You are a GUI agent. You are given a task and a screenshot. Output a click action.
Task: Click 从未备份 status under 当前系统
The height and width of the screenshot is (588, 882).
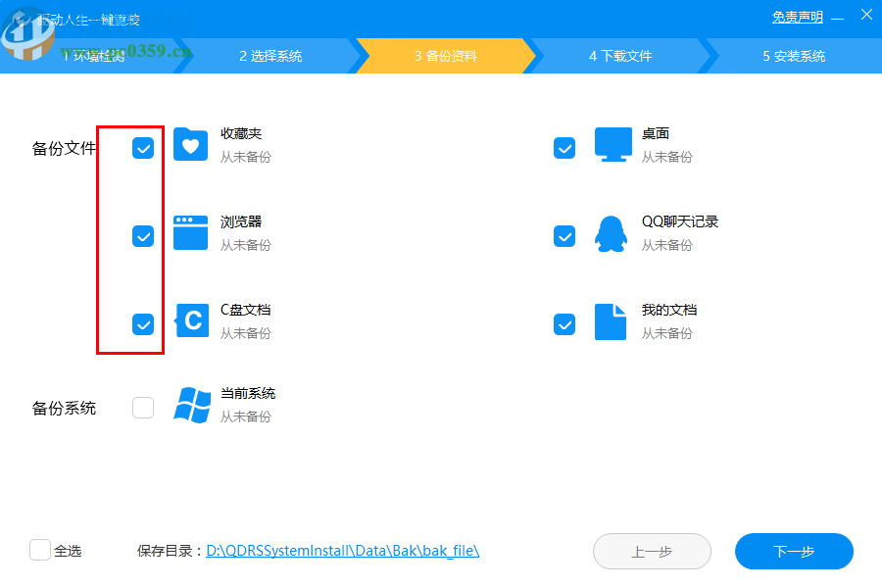pyautogui.click(x=245, y=416)
